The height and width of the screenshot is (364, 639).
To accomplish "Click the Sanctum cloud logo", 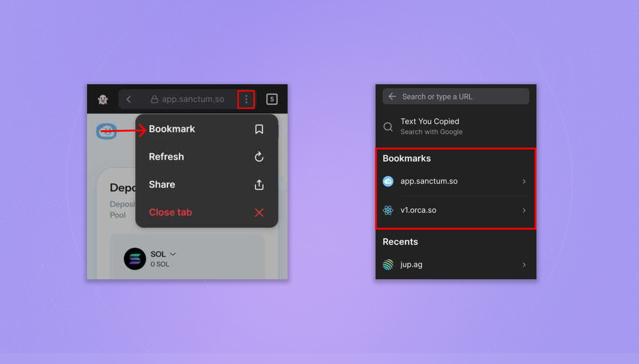I will click(x=107, y=131).
